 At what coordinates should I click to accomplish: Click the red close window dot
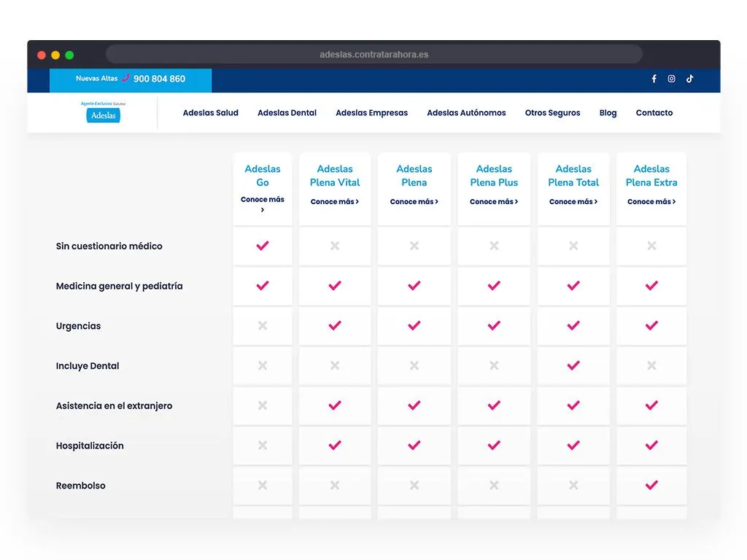coord(42,55)
